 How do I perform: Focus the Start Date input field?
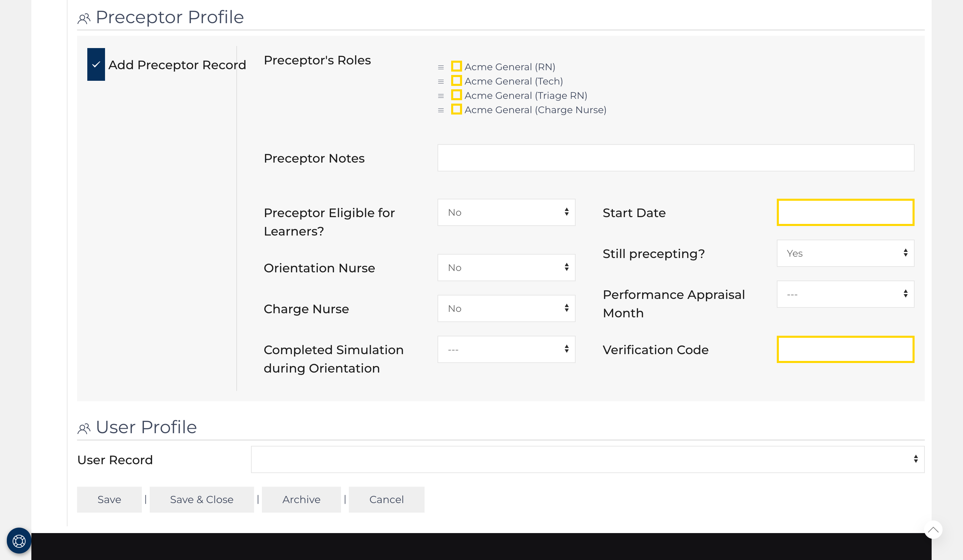845,212
